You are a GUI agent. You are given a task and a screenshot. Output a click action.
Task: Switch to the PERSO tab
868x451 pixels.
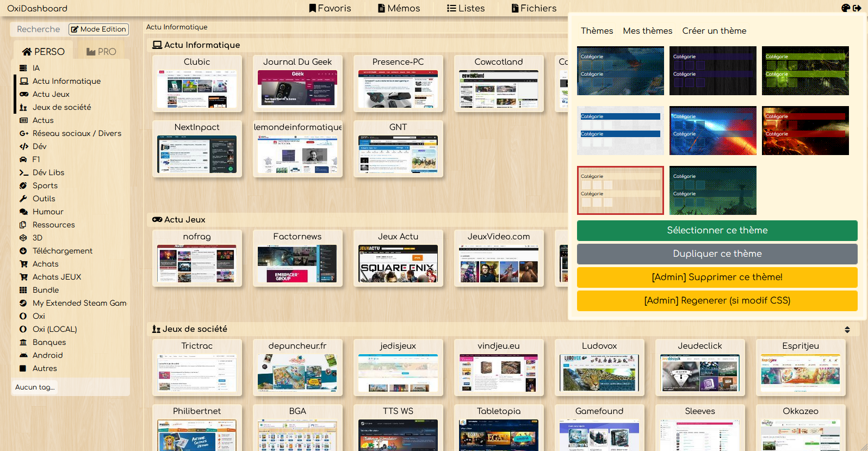pos(43,52)
